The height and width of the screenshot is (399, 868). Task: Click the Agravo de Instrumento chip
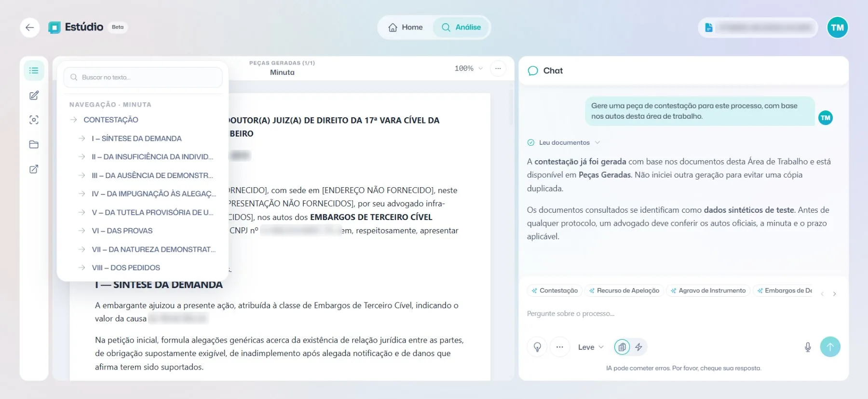(x=708, y=290)
